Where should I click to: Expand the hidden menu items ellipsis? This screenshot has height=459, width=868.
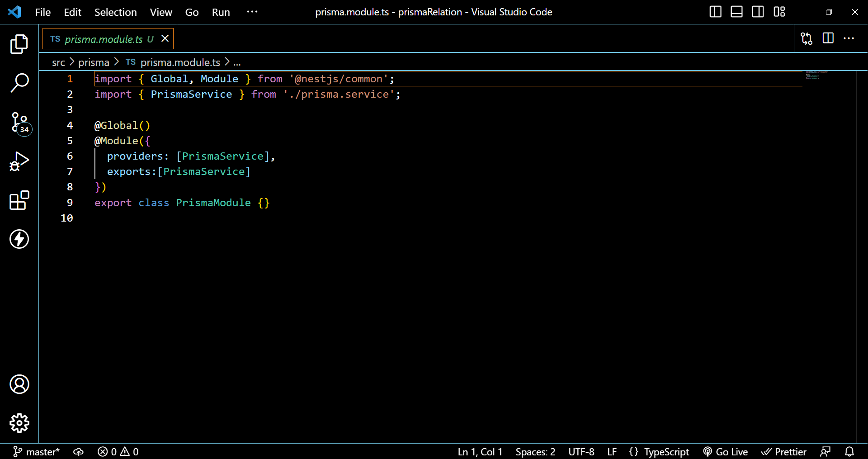coord(252,12)
